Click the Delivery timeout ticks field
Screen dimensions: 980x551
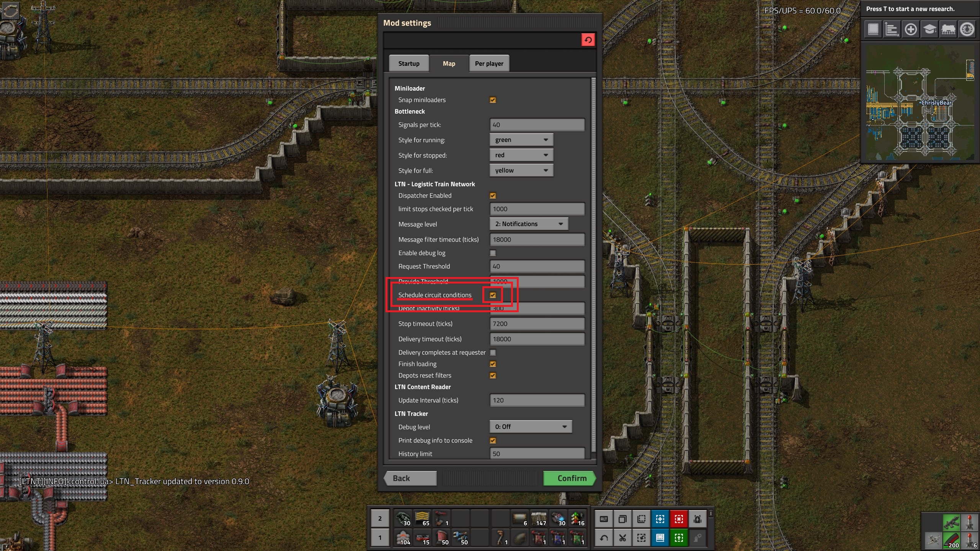[x=537, y=339]
